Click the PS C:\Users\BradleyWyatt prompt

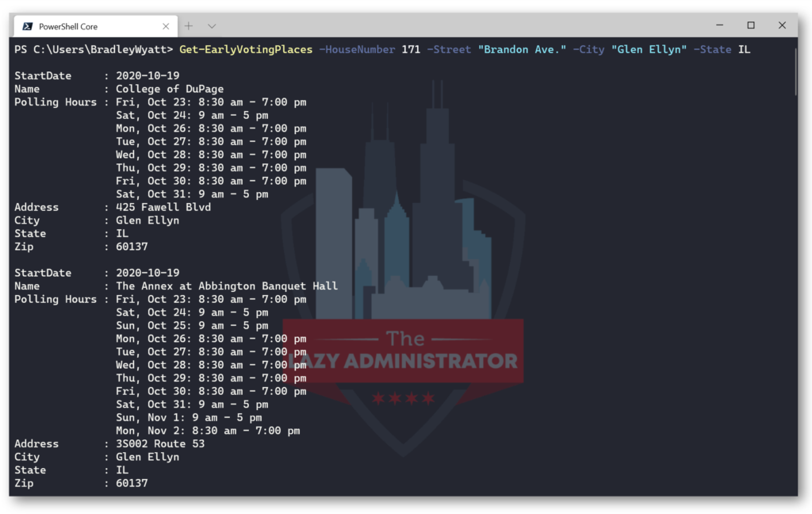pos(94,50)
